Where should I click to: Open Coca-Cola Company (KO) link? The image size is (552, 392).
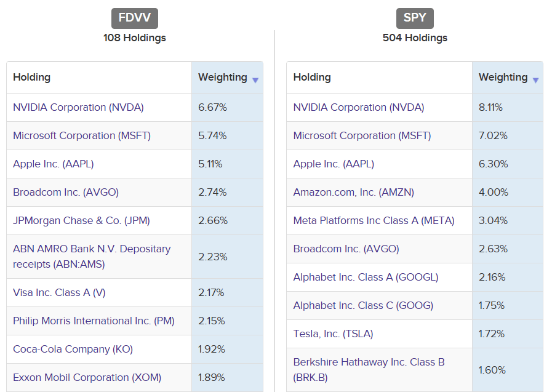pos(73,349)
